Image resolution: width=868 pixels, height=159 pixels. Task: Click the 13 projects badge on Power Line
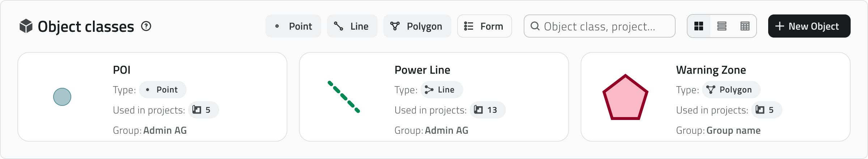[x=488, y=110]
